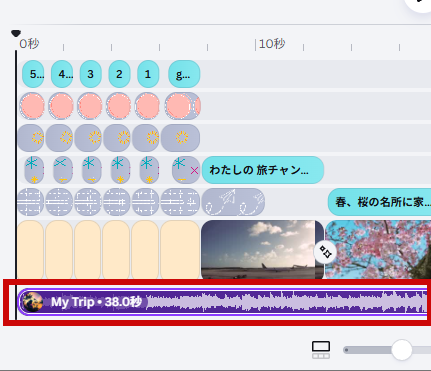Screen dimensions: 431x371
Task: Select the My Trip 38.0秒 audio track
Action: tap(223, 302)
